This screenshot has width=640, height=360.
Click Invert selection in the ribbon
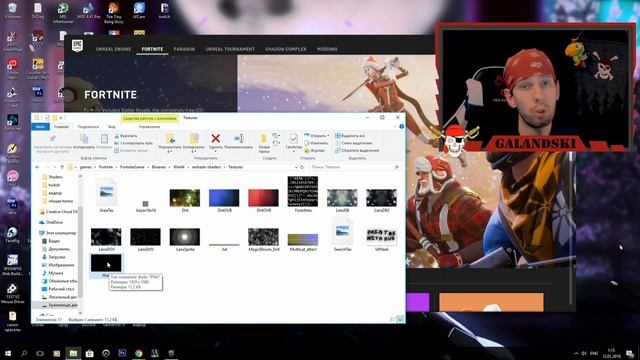pos(357,150)
